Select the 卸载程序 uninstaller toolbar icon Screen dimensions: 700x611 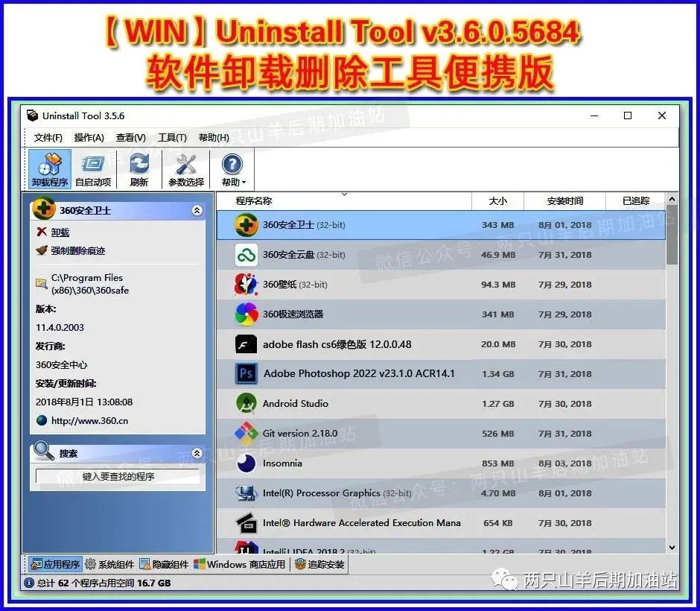[x=50, y=169]
